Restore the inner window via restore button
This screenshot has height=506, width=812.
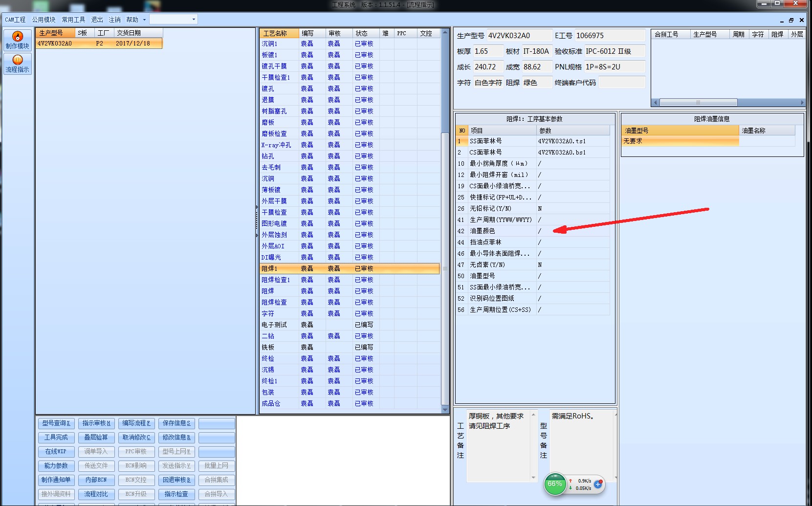pos(791,20)
